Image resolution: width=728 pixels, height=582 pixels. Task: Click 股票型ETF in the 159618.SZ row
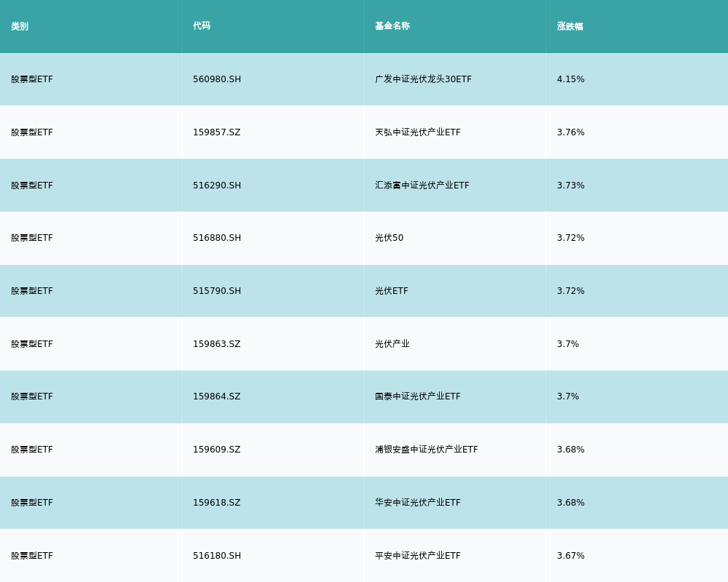pos(32,503)
